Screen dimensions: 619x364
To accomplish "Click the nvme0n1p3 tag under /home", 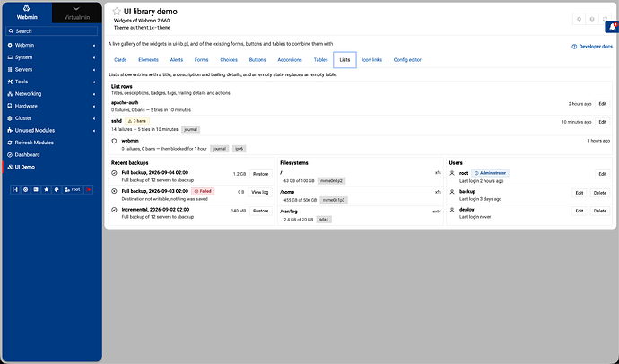I will (334, 200).
